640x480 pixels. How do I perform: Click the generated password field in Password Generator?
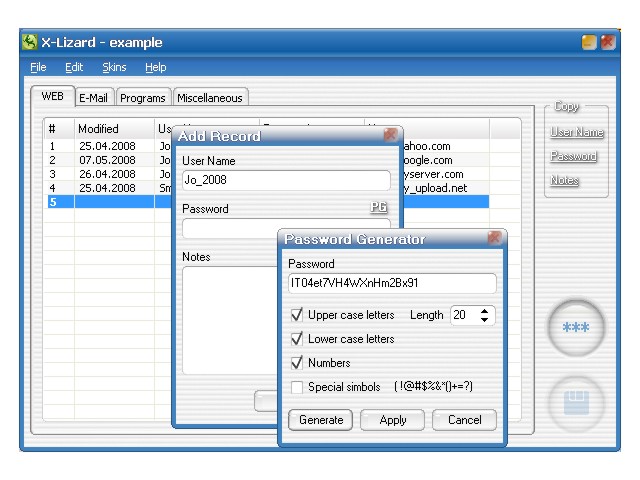click(392, 283)
